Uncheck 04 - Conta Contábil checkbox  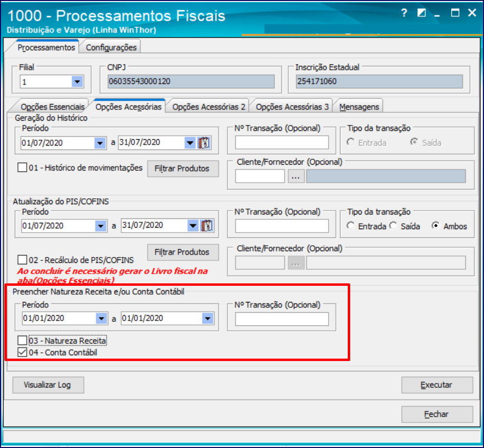pyautogui.click(x=22, y=352)
